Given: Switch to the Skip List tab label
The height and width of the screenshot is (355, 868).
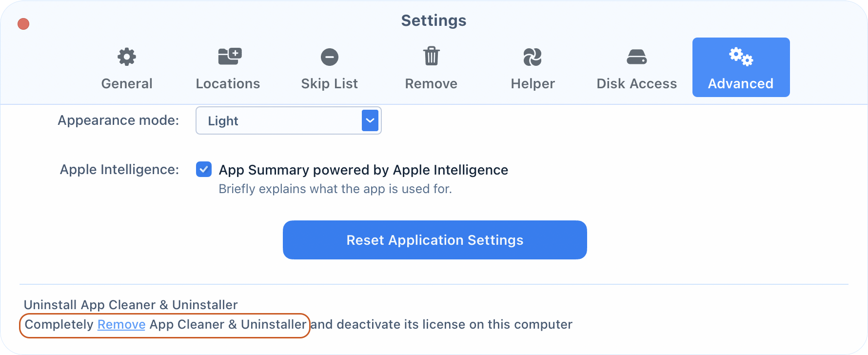Looking at the screenshot, I should (330, 84).
